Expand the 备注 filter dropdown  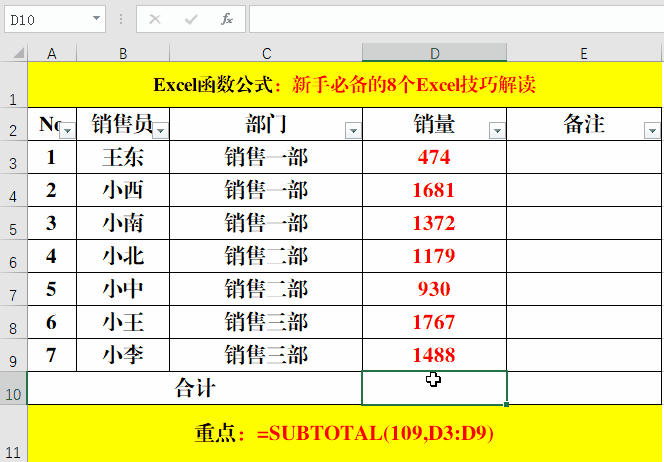coord(652,131)
